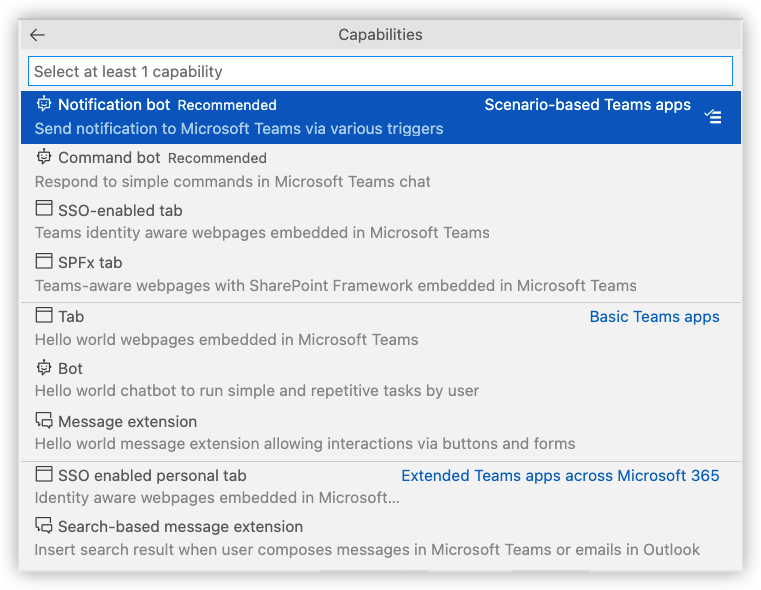
Task: Click the 'Recommended' tag next to Notification bot
Action: [x=227, y=105]
